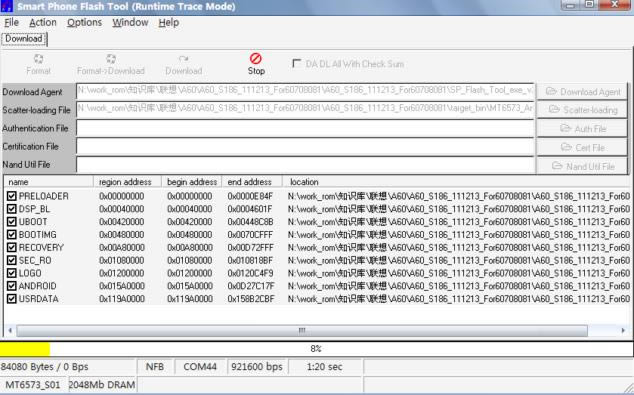The image size is (634, 395).
Task: Click the begin address column header
Action: [x=192, y=182]
